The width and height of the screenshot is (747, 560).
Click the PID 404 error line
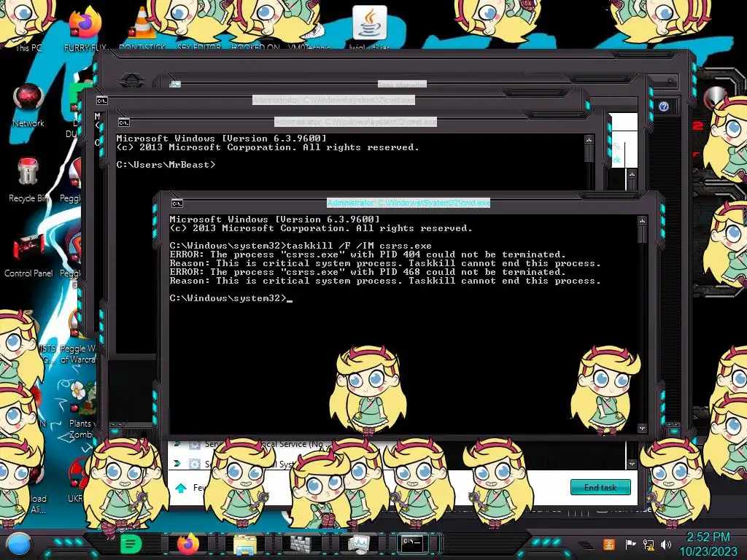tap(368, 254)
